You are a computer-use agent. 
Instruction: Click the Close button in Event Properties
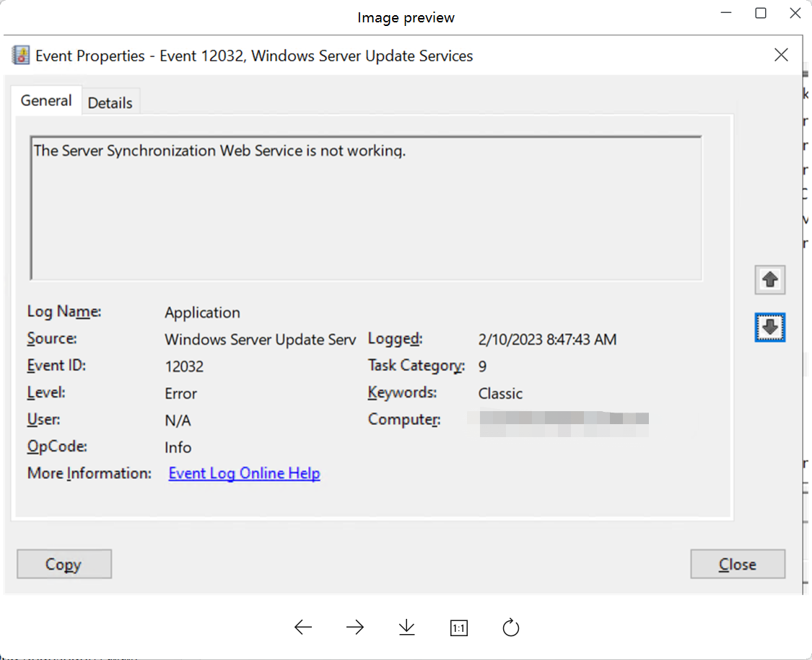[x=738, y=564]
